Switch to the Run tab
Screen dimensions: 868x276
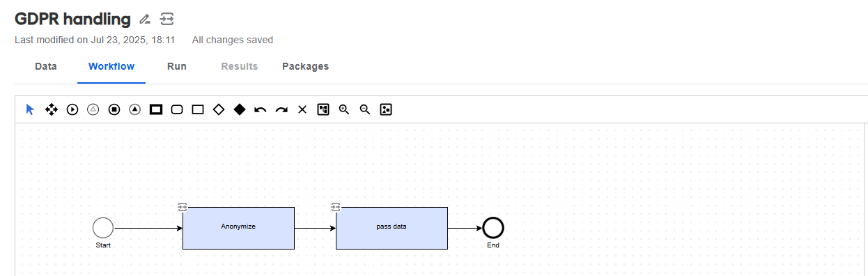tap(177, 66)
